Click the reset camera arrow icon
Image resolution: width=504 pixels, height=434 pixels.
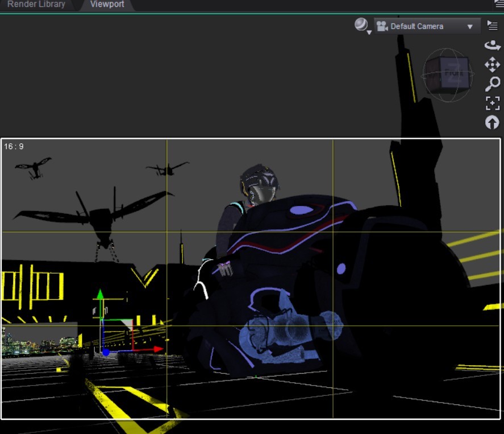[x=492, y=122]
